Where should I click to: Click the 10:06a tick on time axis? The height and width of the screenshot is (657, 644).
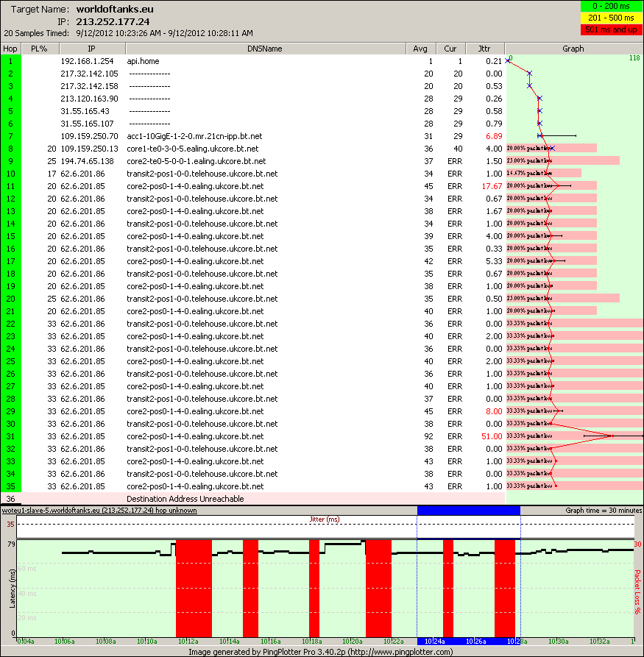pyautogui.click(x=65, y=642)
